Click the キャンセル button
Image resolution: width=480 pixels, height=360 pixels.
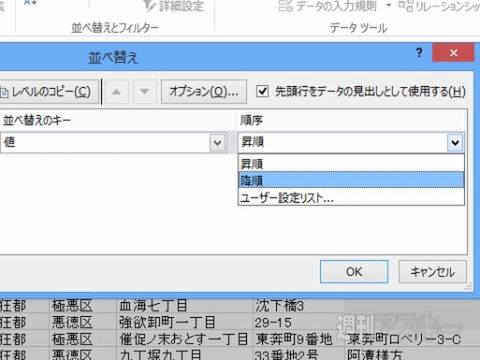pyautogui.click(x=432, y=272)
